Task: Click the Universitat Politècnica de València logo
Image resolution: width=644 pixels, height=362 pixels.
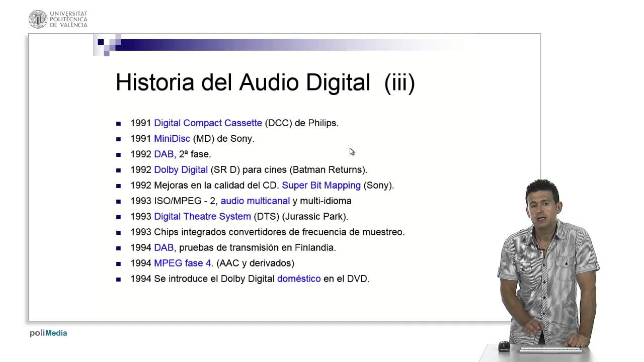Action: point(58,19)
